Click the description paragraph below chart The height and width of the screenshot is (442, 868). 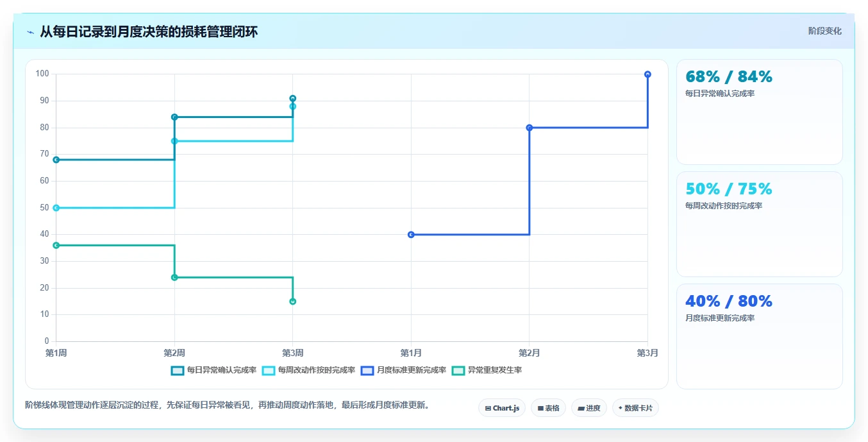228,405
